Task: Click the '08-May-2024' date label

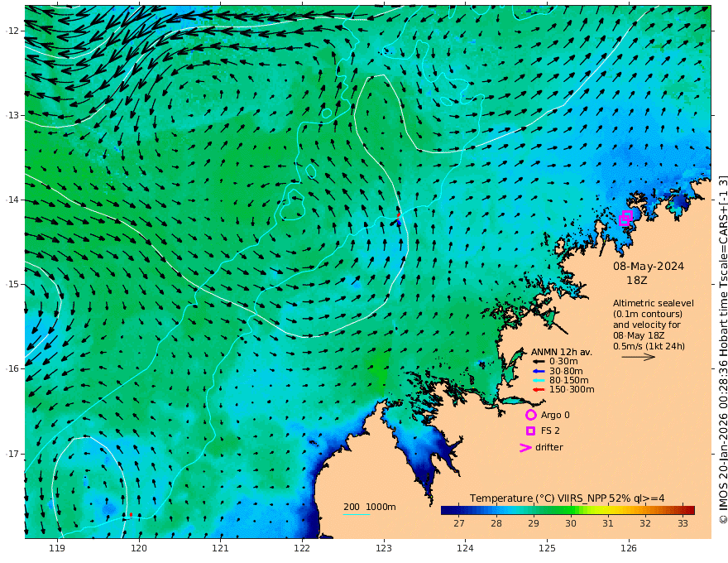Action: click(x=649, y=266)
